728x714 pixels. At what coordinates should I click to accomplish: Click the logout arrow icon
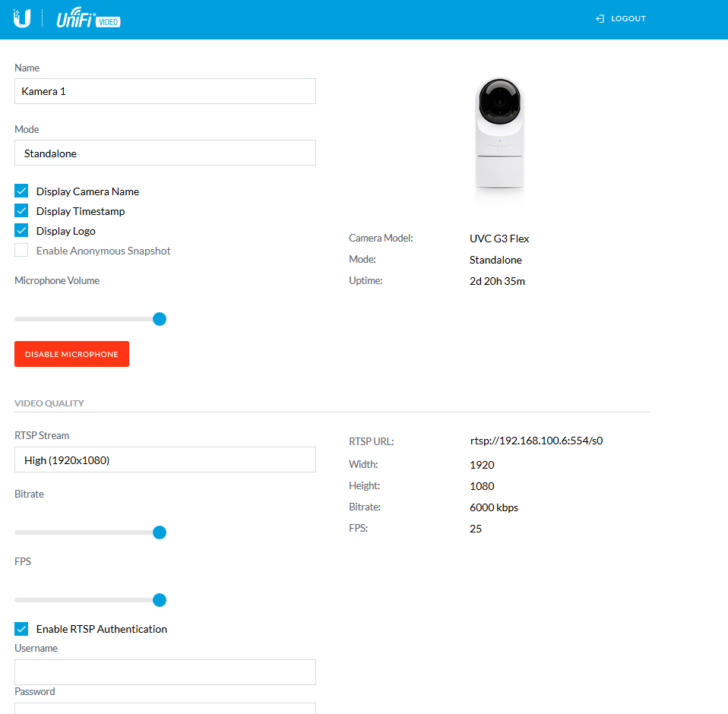click(x=600, y=19)
